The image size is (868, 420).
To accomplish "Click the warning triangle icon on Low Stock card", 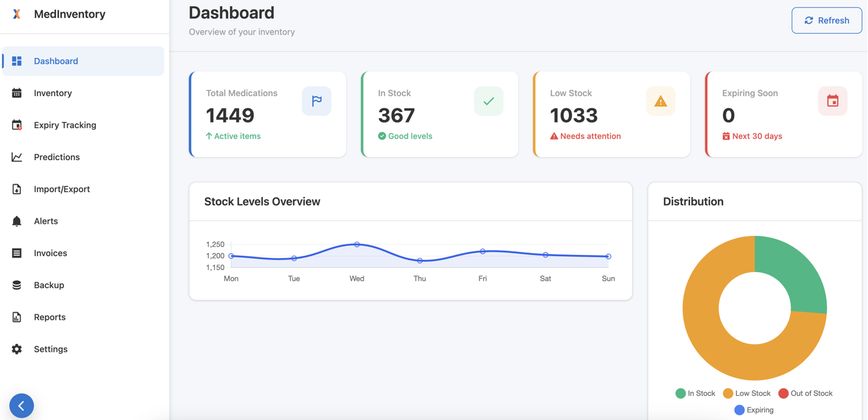I will pos(660,101).
